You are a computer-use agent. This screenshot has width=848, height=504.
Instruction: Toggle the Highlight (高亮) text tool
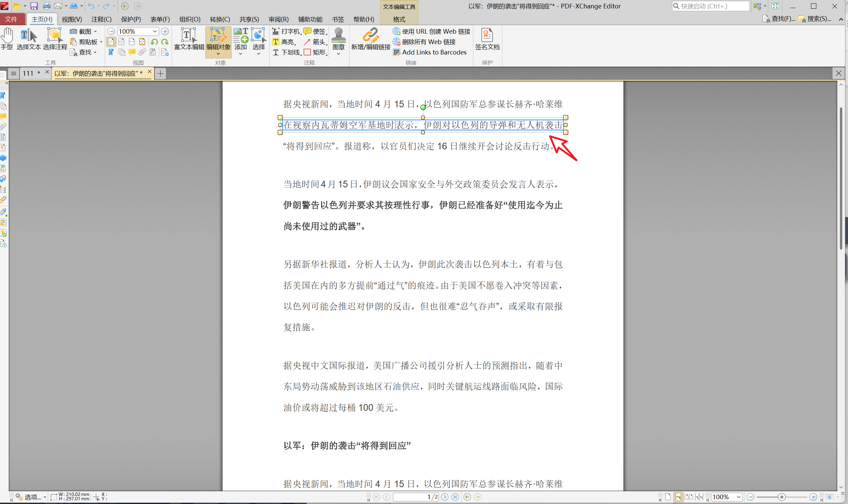pyautogui.click(x=284, y=42)
